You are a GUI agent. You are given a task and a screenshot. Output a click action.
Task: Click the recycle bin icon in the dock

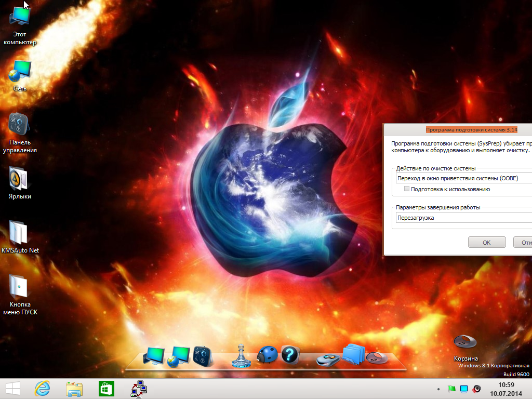(x=377, y=357)
